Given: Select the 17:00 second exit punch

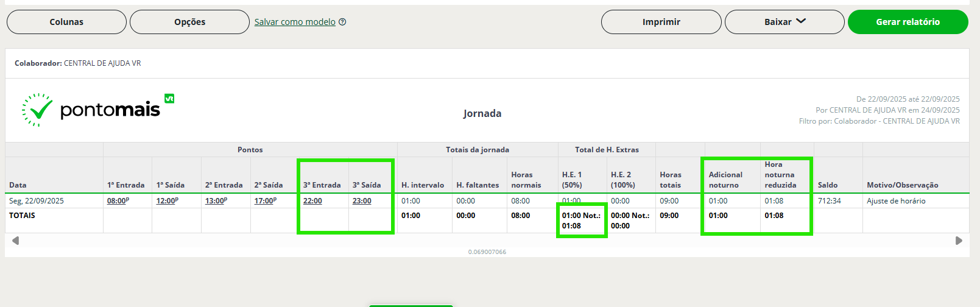Looking at the screenshot, I should (264, 201).
